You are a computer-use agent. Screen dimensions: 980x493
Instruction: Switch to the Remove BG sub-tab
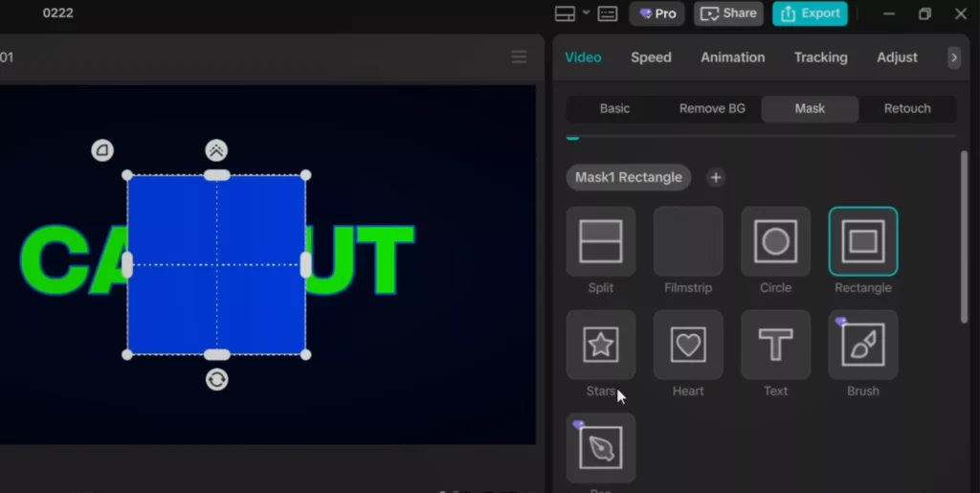(x=712, y=109)
